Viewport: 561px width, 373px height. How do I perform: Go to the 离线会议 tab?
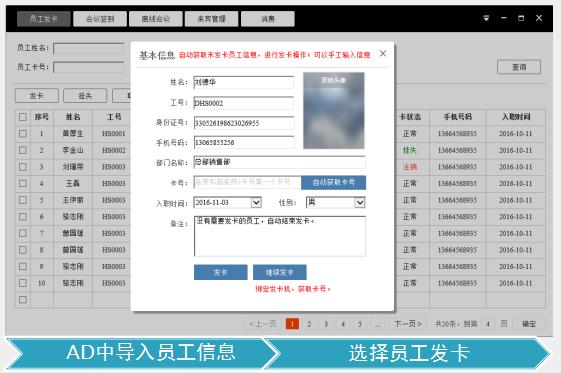(156, 19)
